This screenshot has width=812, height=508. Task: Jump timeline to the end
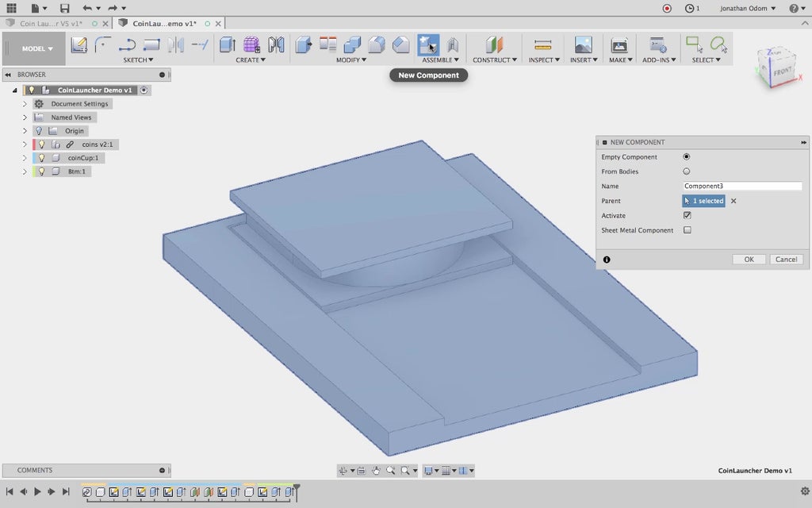[x=65, y=491]
